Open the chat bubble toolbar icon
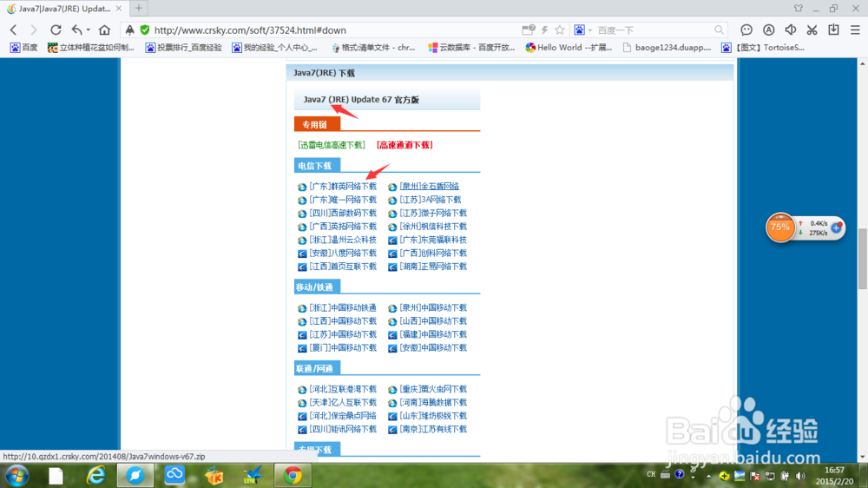 pos(746,30)
